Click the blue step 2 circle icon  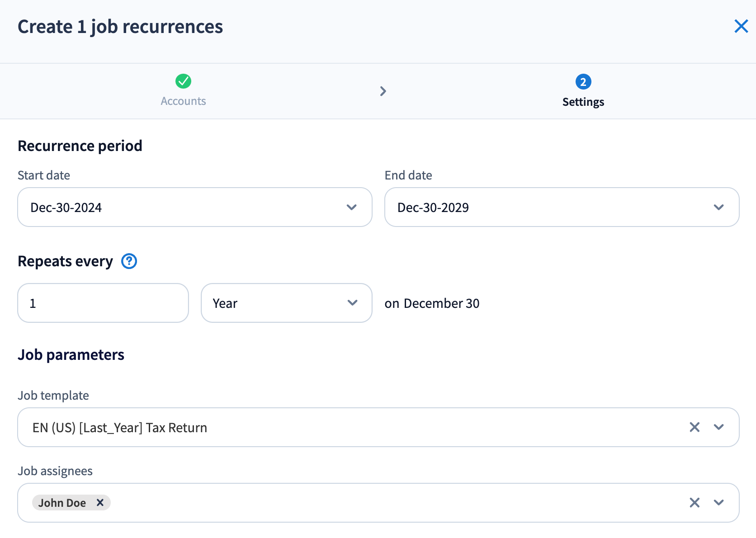pyautogui.click(x=583, y=82)
